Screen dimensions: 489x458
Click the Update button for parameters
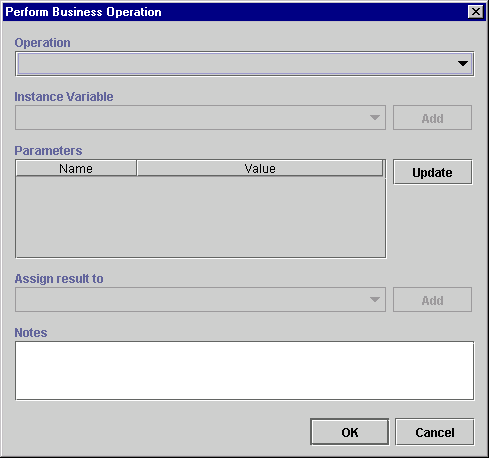[x=432, y=172]
